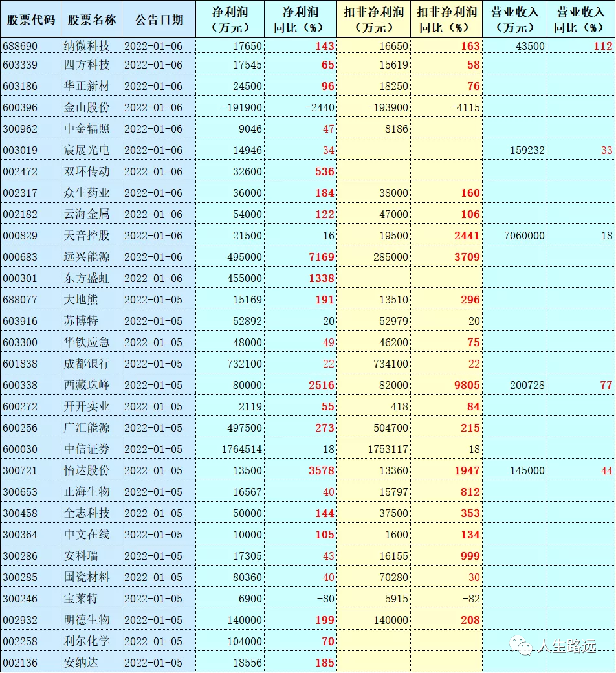Screen dimensions: 616x673
Task: Click net profit value 1764514
Action: tap(230, 449)
